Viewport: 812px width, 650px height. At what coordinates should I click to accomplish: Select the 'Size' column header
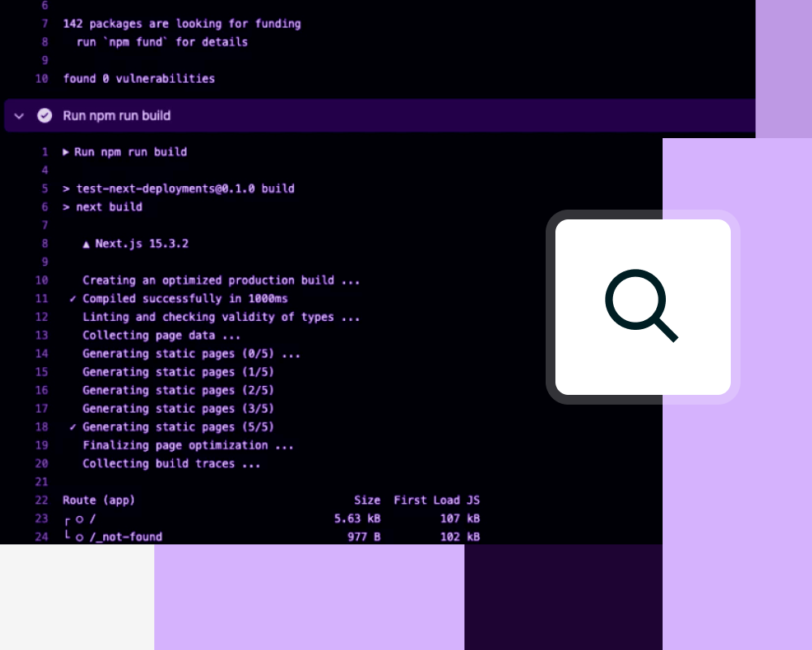tap(367, 500)
